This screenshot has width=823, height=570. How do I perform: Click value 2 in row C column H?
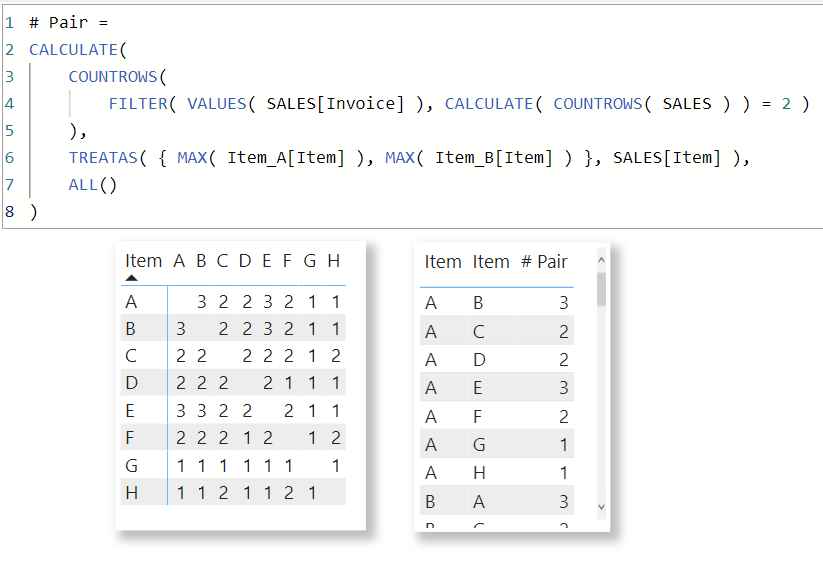click(336, 356)
